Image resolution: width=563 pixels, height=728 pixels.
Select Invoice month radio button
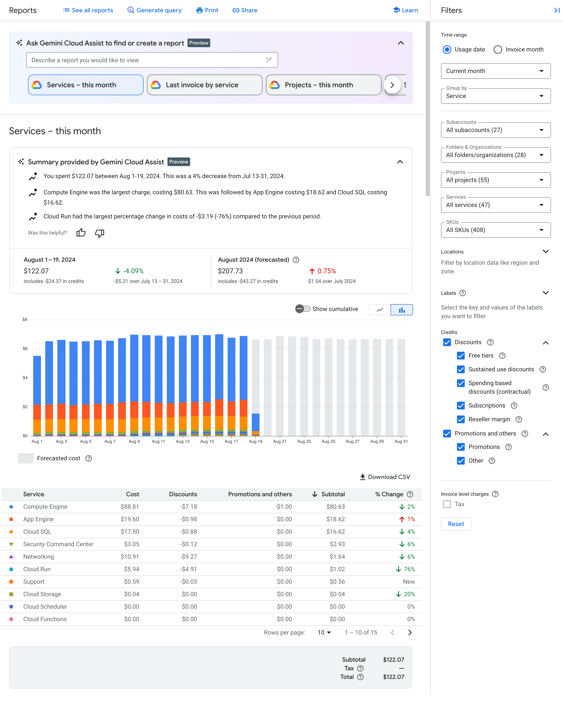tap(497, 49)
